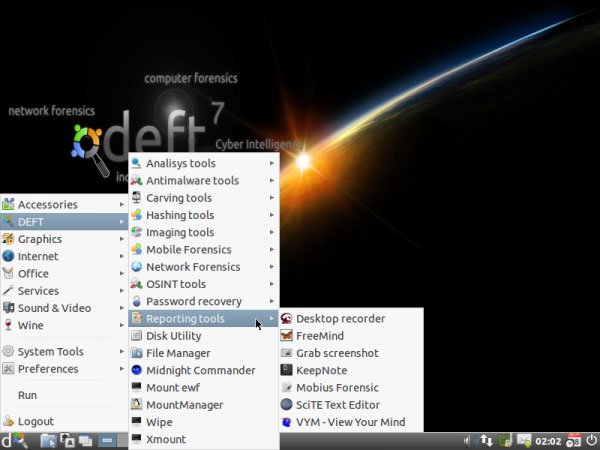Expand the Sound & Video submenu arrow
The height and width of the screenshot is (450, 600).
(x=122, y=308)
